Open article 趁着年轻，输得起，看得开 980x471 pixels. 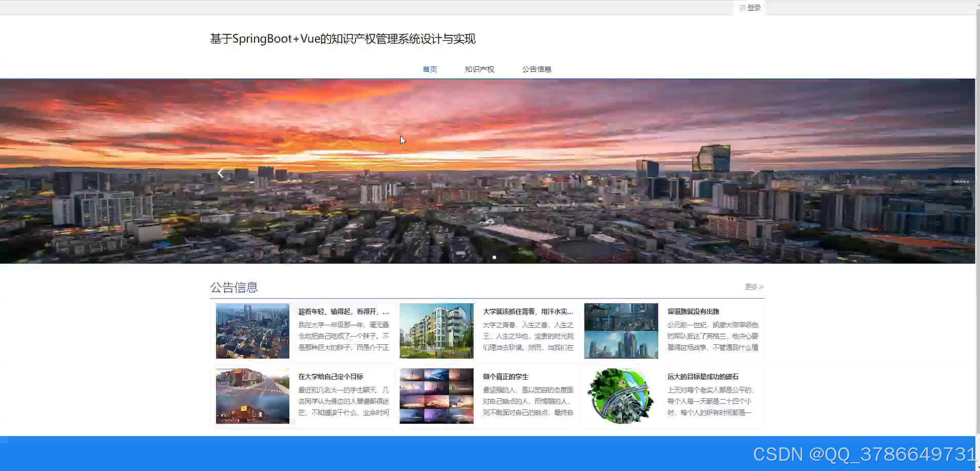tap(343, 311)
